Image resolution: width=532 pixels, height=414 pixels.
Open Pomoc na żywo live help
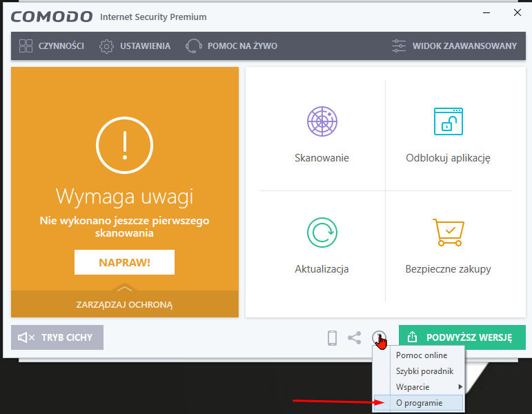pos(231,46)
